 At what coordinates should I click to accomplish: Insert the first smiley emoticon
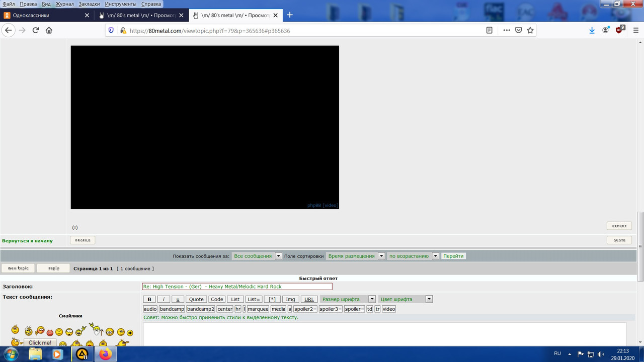pos(15,330)
